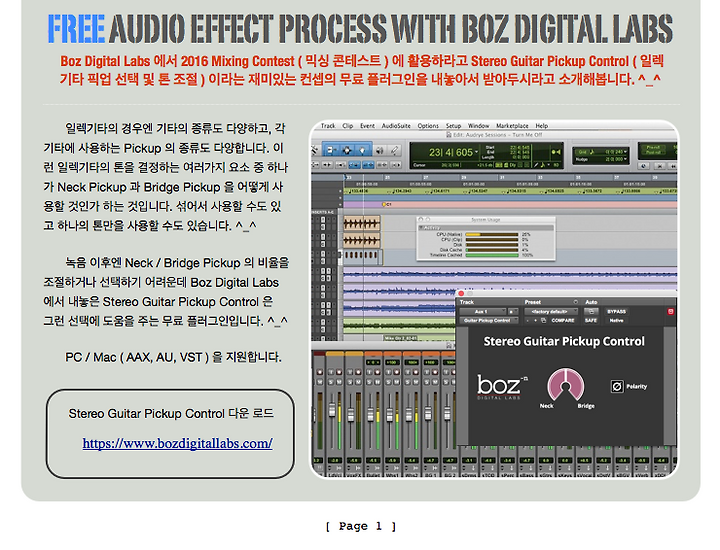Toggle the plugin BYPASS button
The image size is (720, 550).
coord(616,311)
